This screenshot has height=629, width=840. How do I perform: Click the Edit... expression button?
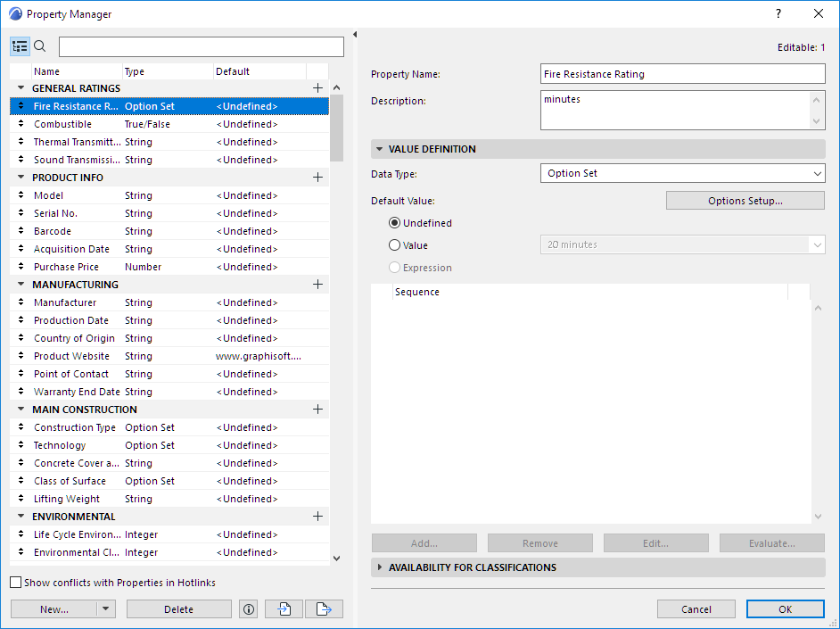pos(655,543)
